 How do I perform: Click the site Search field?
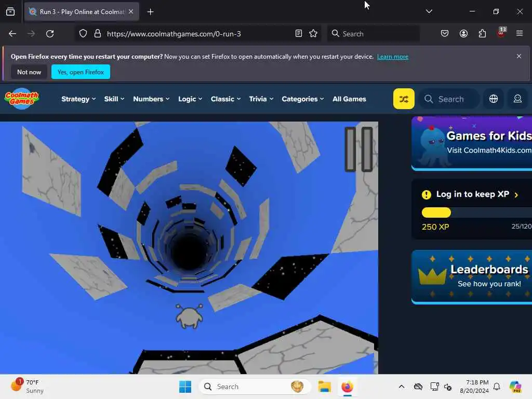point(449,99)
